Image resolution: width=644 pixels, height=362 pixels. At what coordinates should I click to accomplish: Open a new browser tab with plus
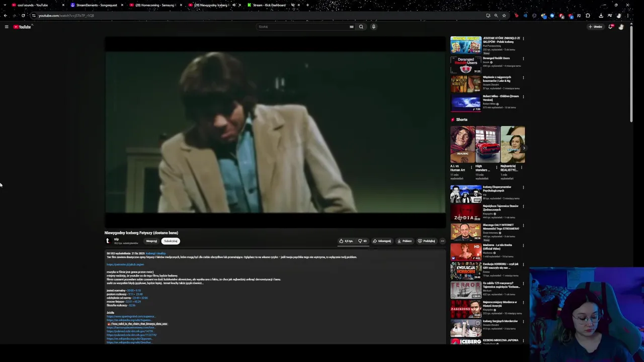(307, 5)
